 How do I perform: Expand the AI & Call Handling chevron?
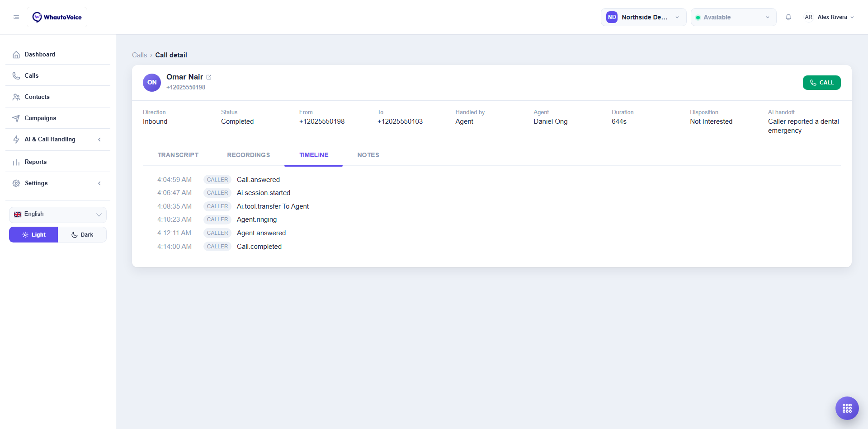click(99, 140)
